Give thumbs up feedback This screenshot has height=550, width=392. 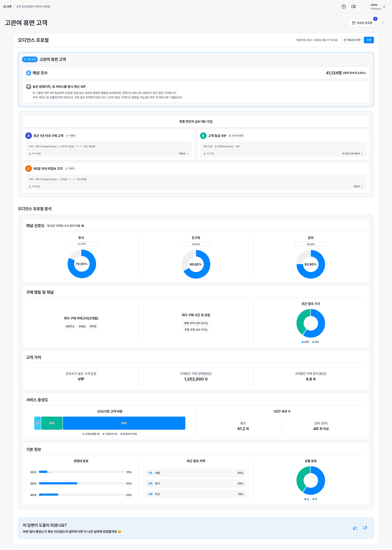coord(355,528)
